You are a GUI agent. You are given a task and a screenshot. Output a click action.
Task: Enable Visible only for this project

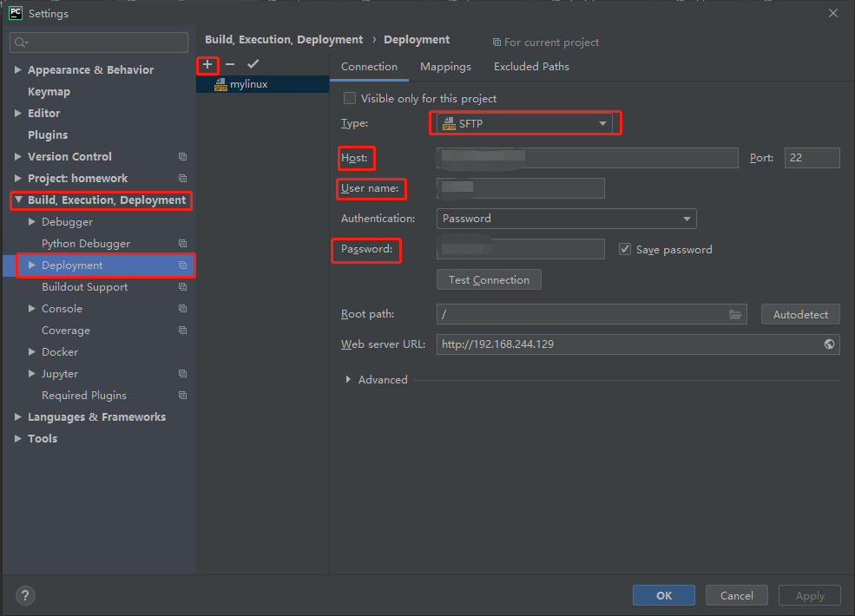350,98
